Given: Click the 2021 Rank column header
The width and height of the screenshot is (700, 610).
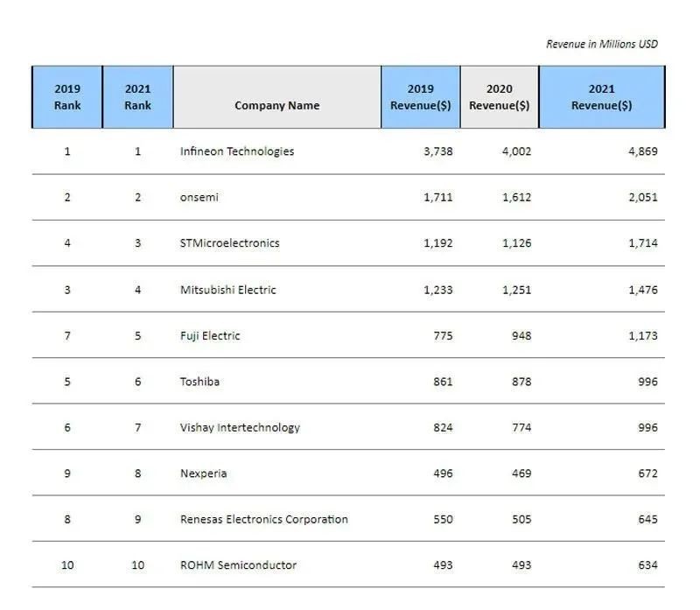Looking at the screenshot, I should tap(137, 97).
